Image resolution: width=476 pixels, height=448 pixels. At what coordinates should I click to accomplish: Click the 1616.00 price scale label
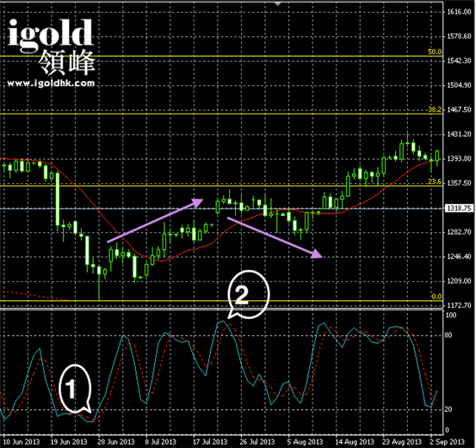tap(459, 12)
